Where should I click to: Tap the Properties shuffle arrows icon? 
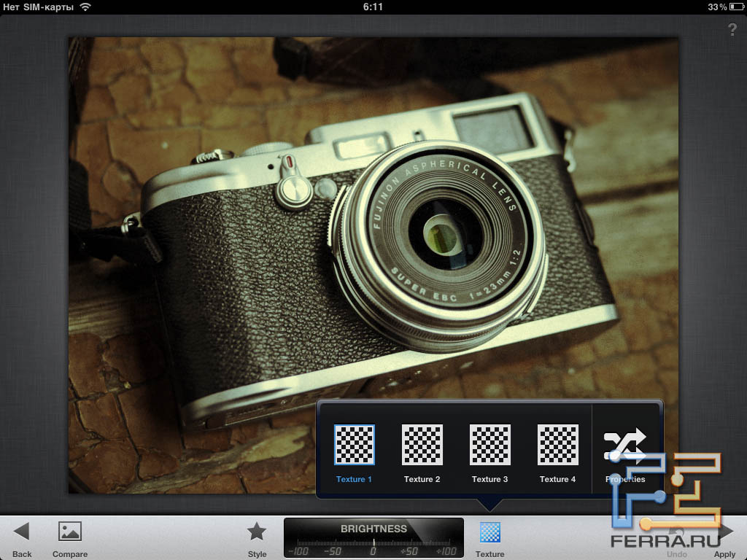[x=624, y=444]
